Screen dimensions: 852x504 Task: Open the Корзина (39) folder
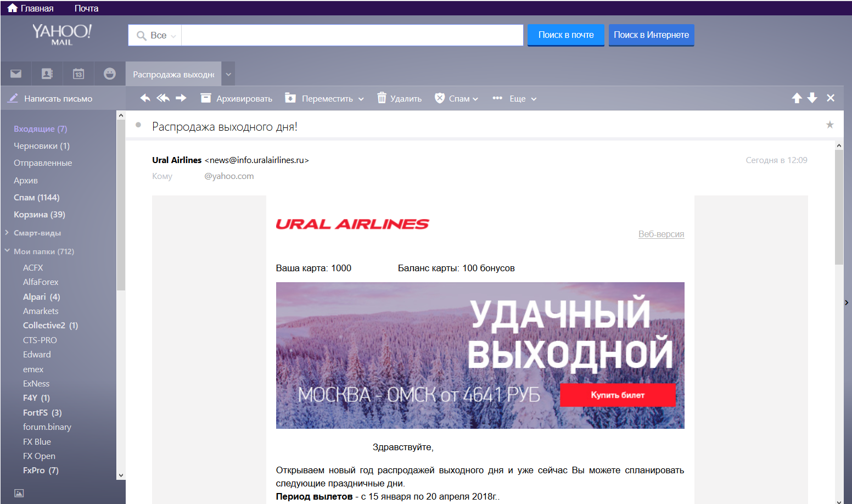(40, 215)
